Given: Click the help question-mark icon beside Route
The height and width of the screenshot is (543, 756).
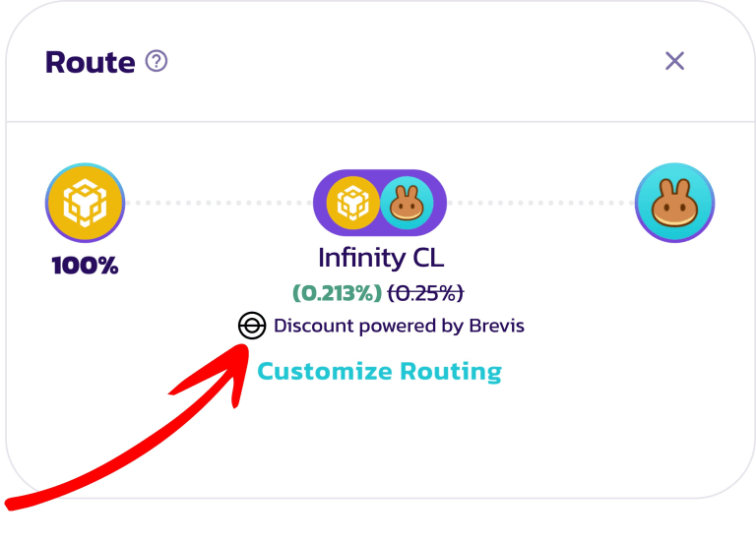Looking at the screenshot, I should click(157, 61).
